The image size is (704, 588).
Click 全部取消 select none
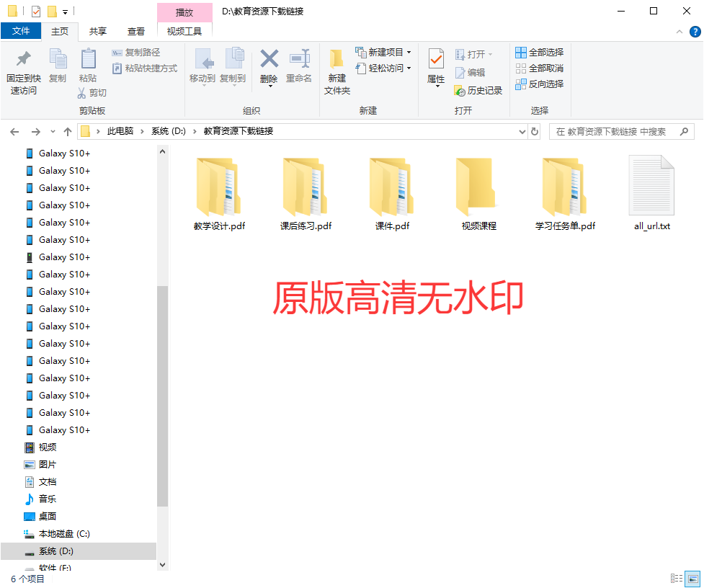(539, 68)
